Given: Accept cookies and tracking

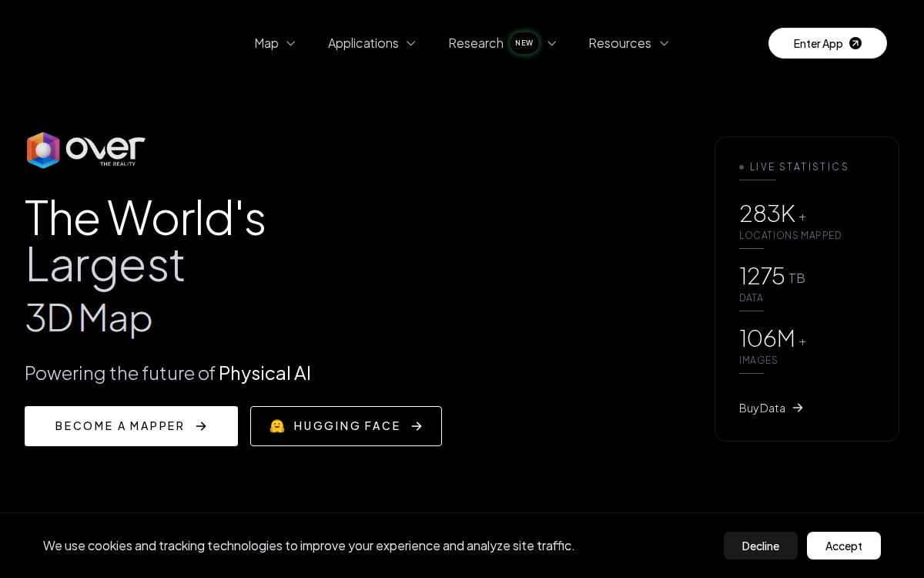Looking at the screenshot, I should (844, 546).
